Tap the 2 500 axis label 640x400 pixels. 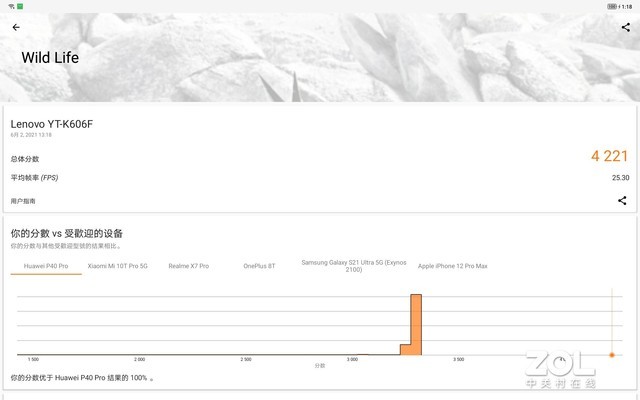click(x=246, y=360)
